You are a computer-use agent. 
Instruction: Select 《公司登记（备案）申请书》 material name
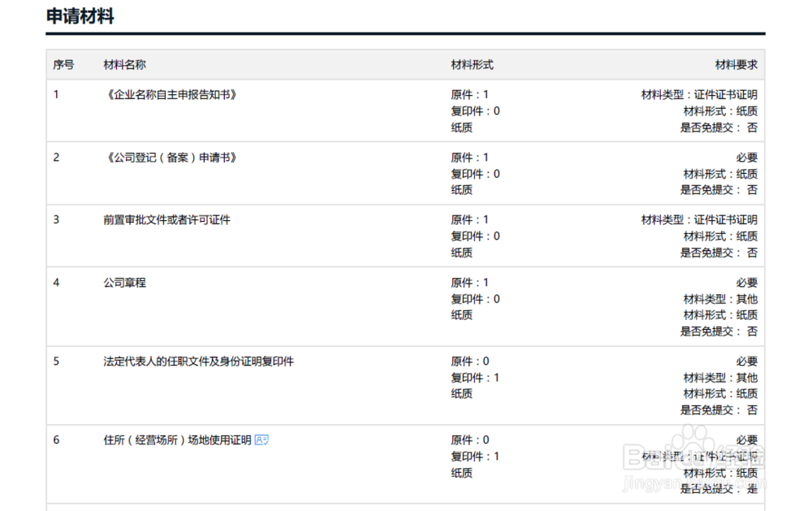171,158
